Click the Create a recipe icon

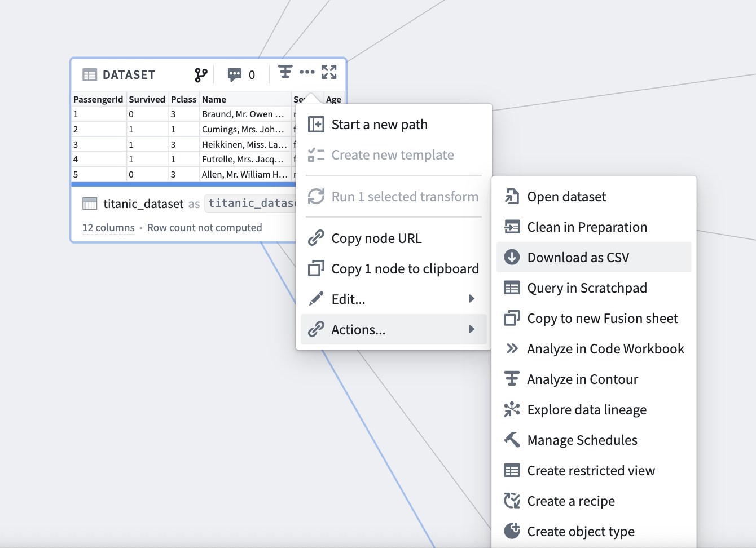512,501
